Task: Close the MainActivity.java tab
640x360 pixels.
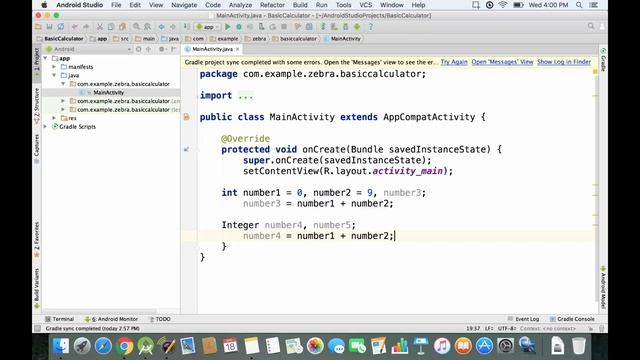Action: pyautogui.click(x=238, y=49)
